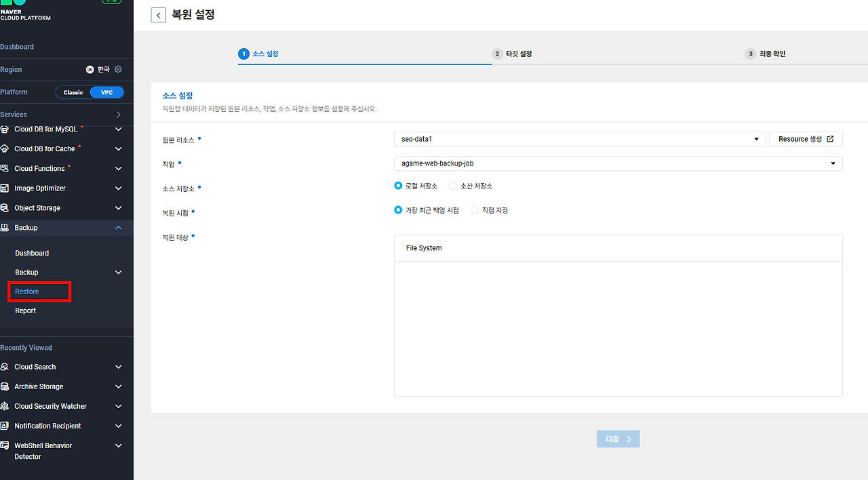Expand Cloud Search chevron

coord(119,367)
